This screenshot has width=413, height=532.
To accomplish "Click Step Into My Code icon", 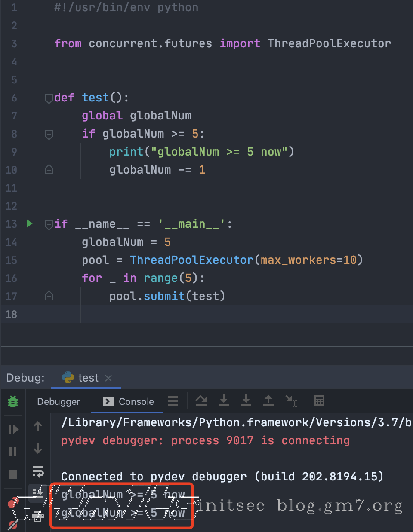I will coord(246,401).
